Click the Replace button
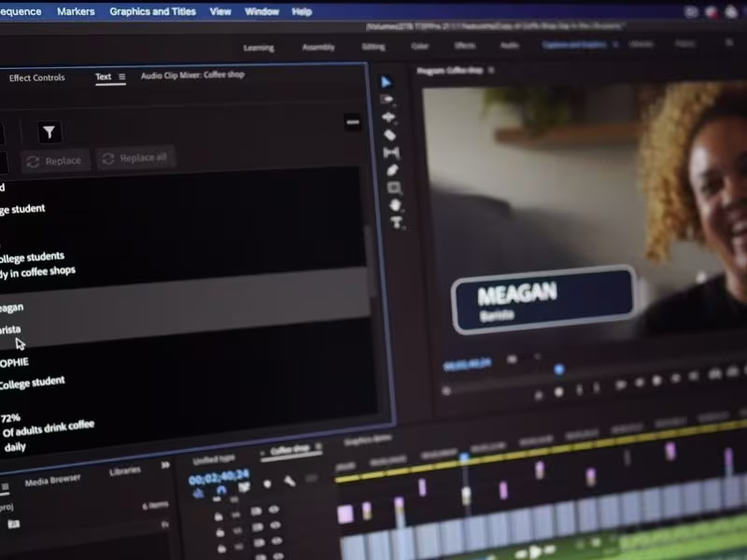 (x=55, y=161)
